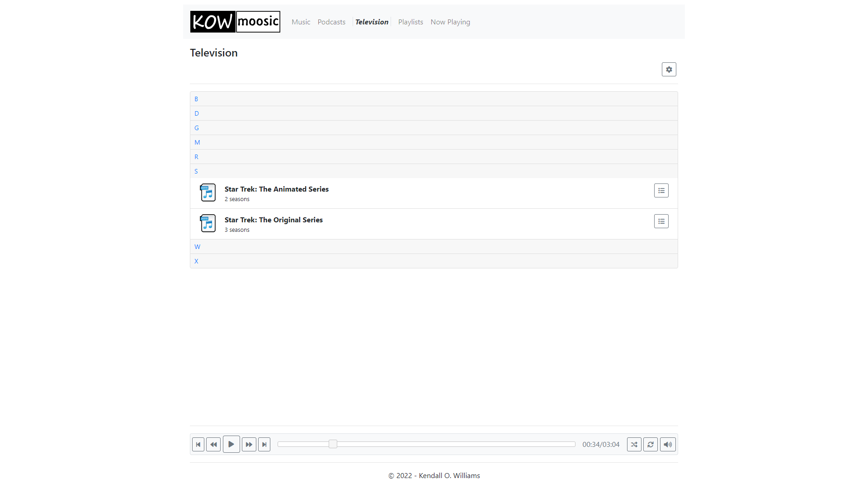Expand the B letter section
This screenshot has width=868, height=488.
196,99
